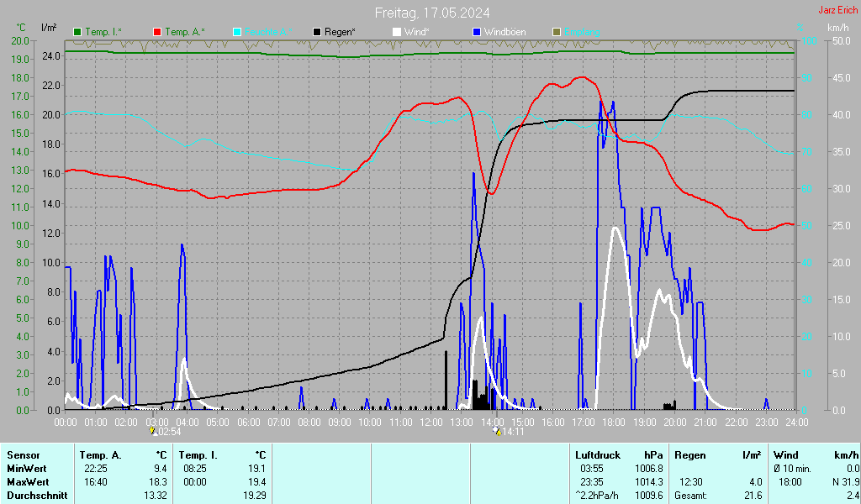Click the lightning marker at 02:54
The image size is (861, 504).
[152, 431]
